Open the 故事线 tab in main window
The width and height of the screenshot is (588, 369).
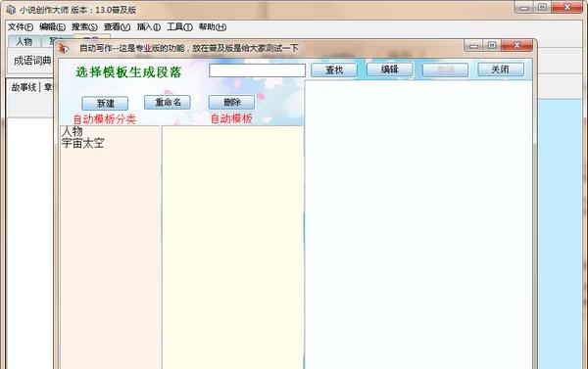click(x=24, y=87)
